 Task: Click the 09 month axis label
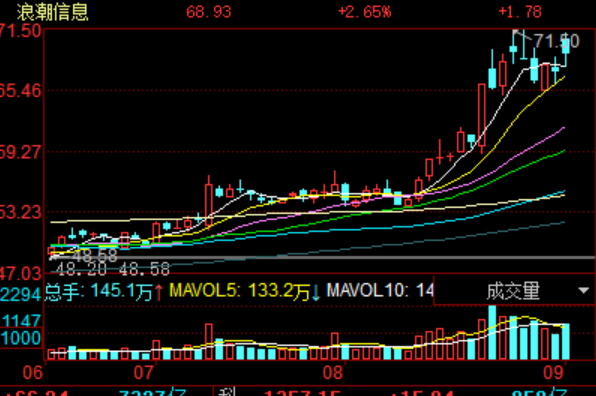click(553, 373)
